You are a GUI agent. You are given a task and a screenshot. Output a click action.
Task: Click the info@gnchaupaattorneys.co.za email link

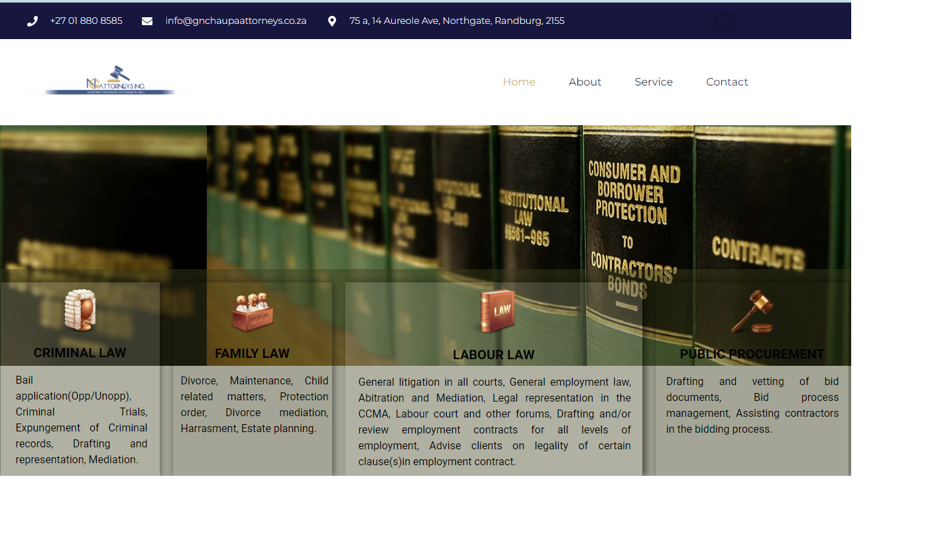pos(236,21)
